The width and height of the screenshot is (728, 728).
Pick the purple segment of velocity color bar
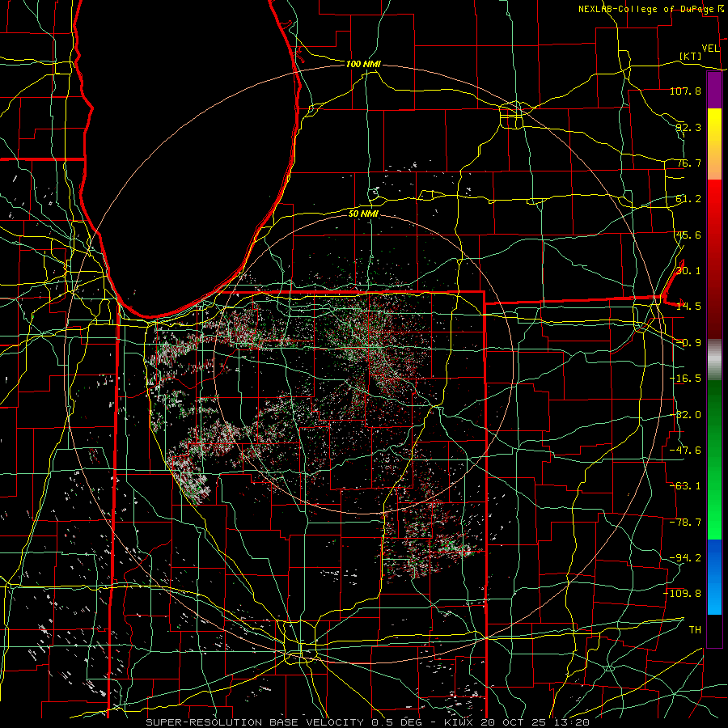(714, 91)
